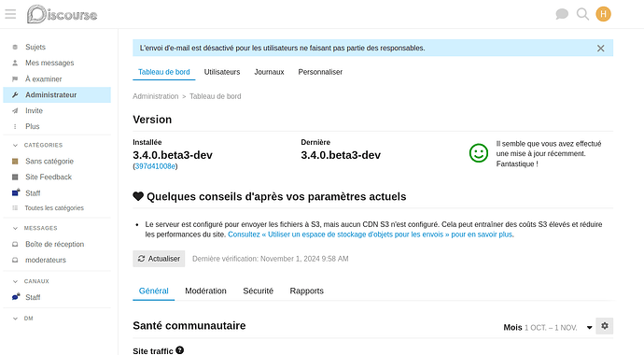
Task: Switch to Journaux admin tab
Action: point(269,72)
